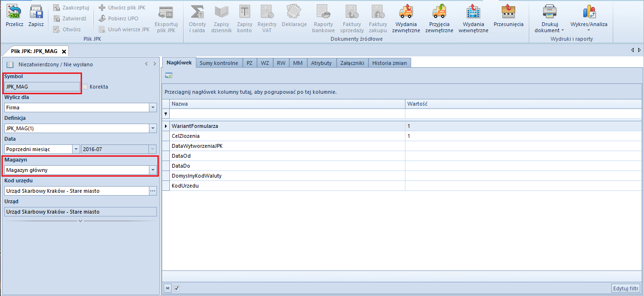Go to next record with right chevron

(155, 64)
